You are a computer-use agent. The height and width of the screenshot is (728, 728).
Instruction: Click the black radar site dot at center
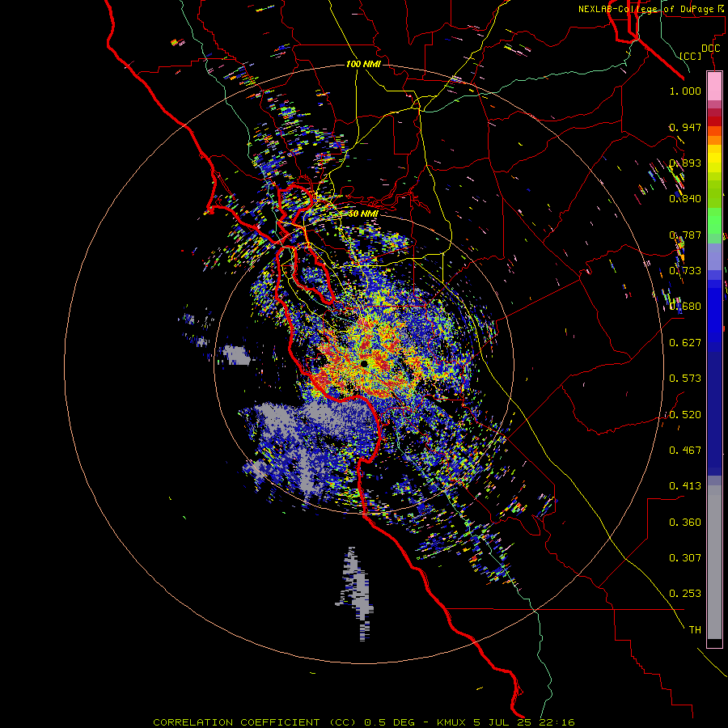[x=365, y=363]
